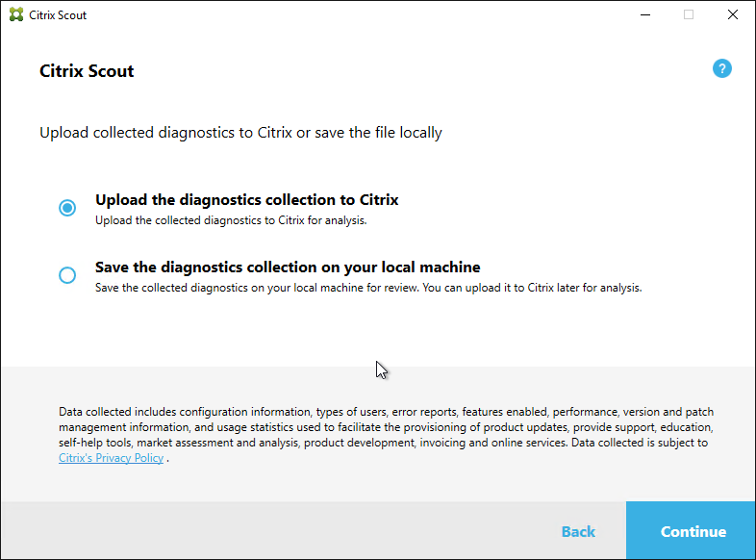Screen dimensions: 756x560
Task: Click the 'Upload collected diagnostics to Citrix' subtitle
Action: 240,133
